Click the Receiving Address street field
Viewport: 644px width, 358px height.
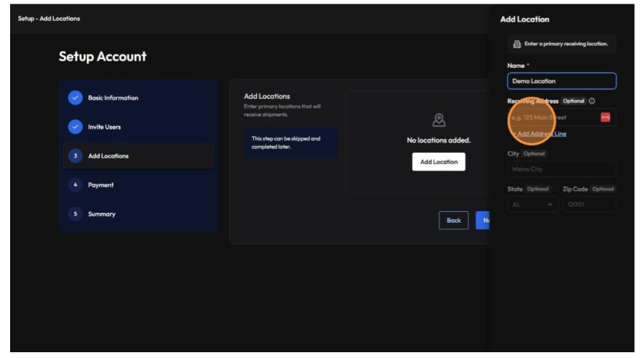coord(562,118)
